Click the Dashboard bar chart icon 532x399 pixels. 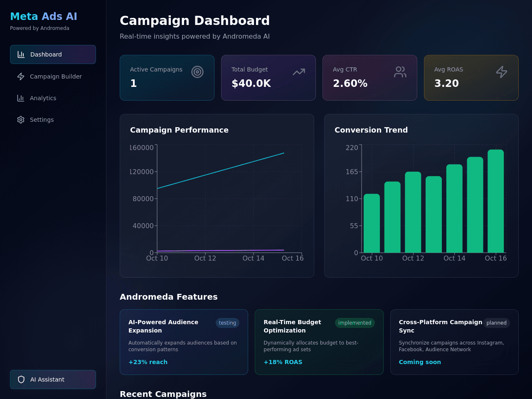pos(21,54)
